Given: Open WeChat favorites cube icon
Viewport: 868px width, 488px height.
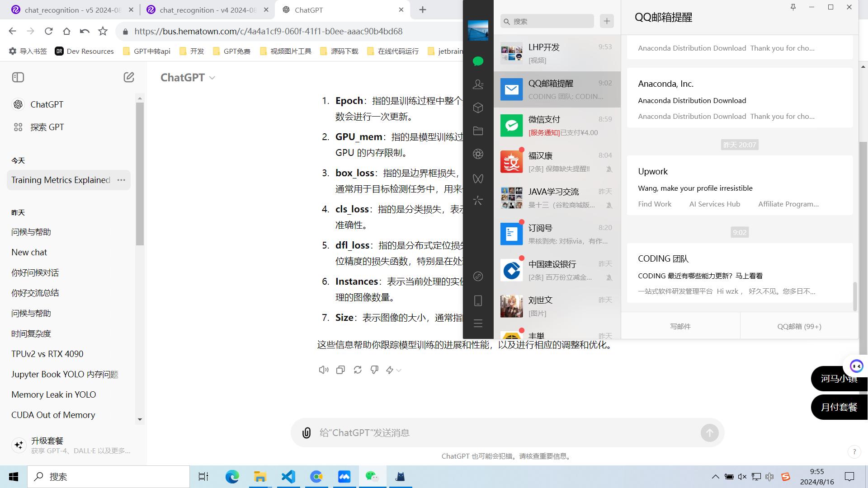Looking at the screenshot, I should point(478,108).
